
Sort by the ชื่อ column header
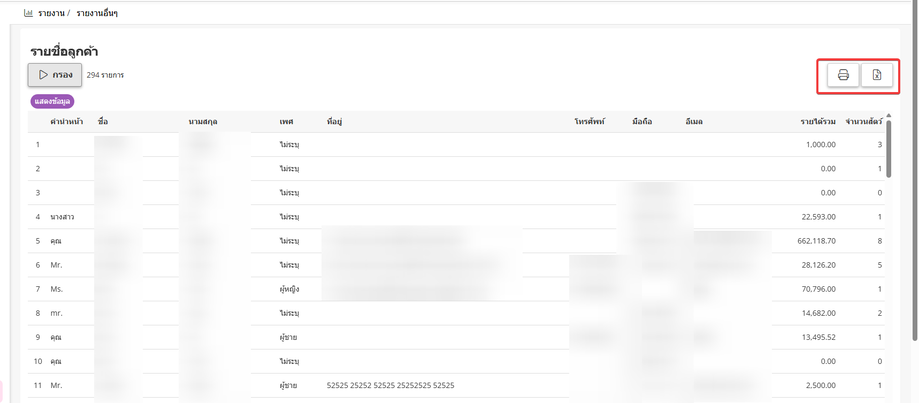click(103, 122)
